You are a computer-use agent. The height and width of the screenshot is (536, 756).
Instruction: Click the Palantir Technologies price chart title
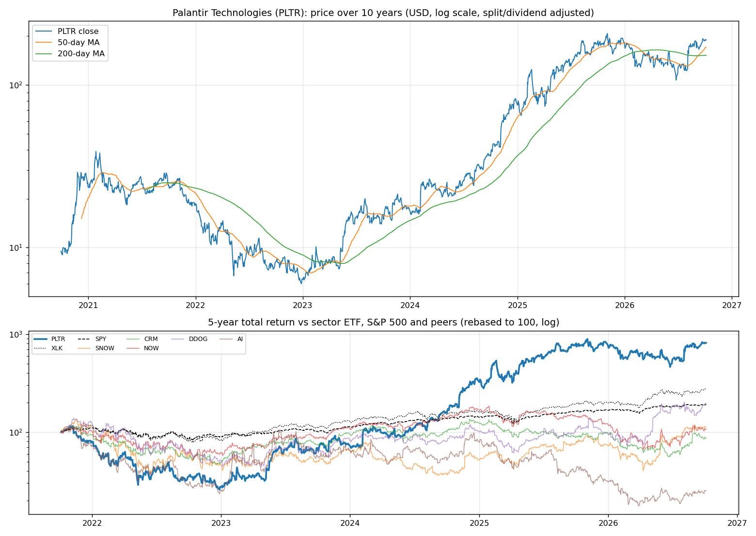click(x=383, y=13)
